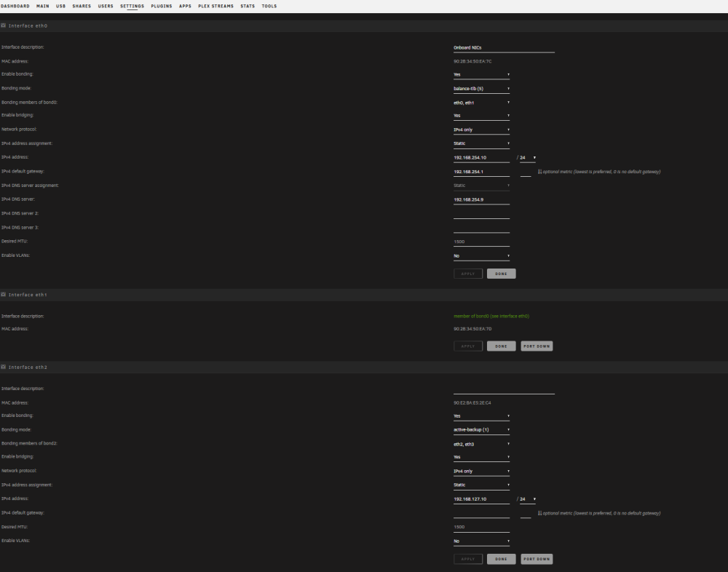Expand Bonding members of bond0 dropdown

pos(481,103)
